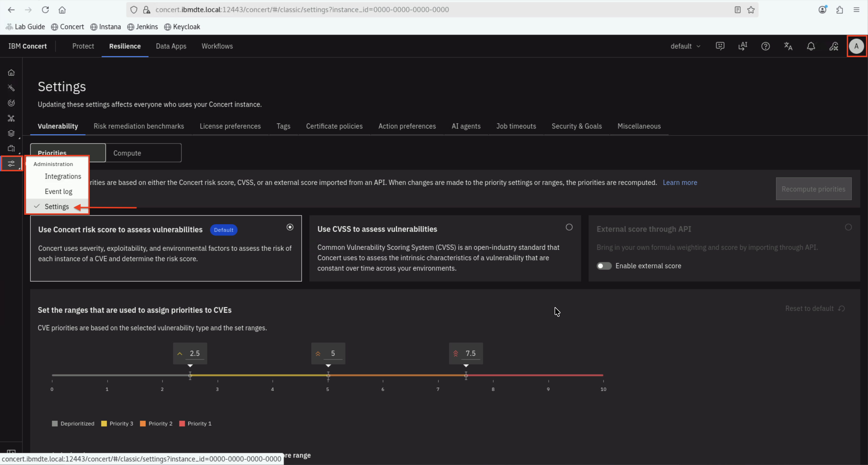Open the wrench header icon beside notifications
This screenshot has width=868, height=465.
coord(834,46)
